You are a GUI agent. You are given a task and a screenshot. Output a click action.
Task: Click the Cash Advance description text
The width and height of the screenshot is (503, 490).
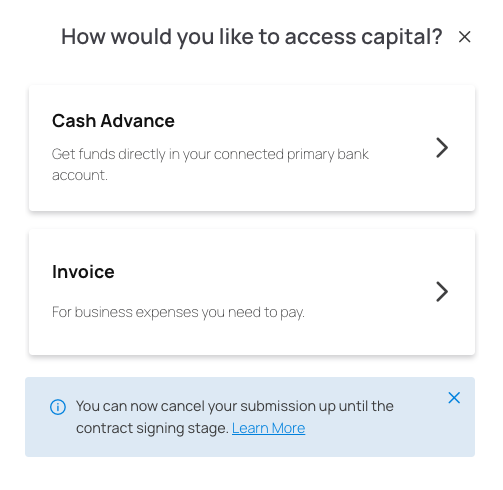tap(210, 165)
